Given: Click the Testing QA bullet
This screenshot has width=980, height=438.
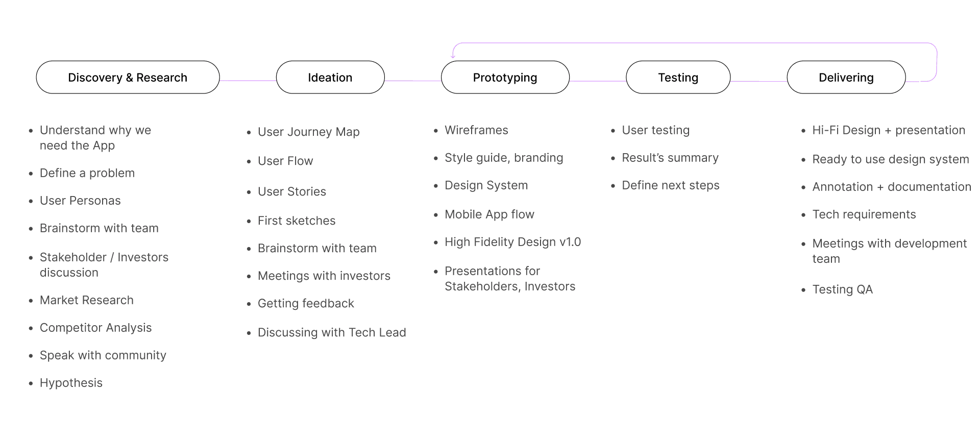Looking at the screenshot, I should [842, 289].
